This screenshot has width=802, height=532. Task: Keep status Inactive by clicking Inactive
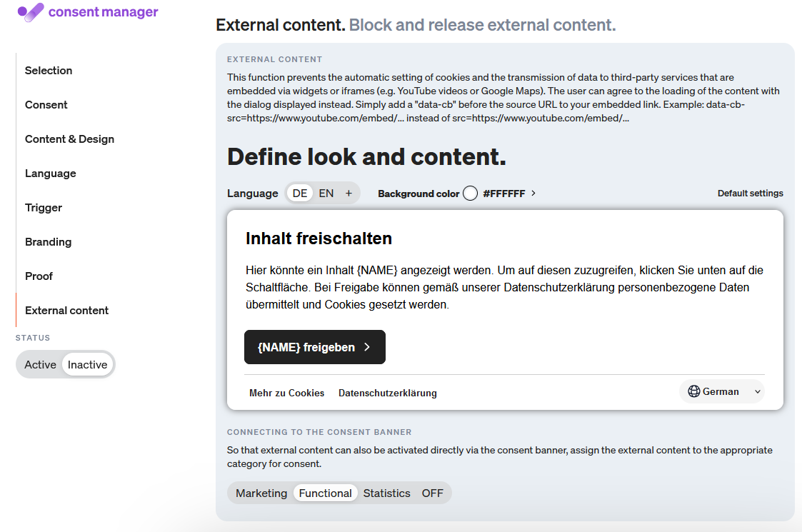86,364
